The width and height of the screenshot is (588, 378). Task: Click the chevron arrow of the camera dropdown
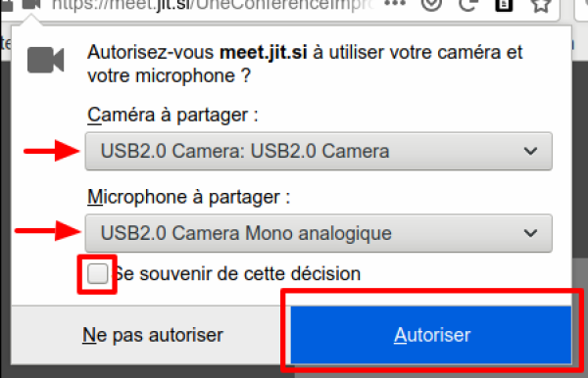pos(530,152)
